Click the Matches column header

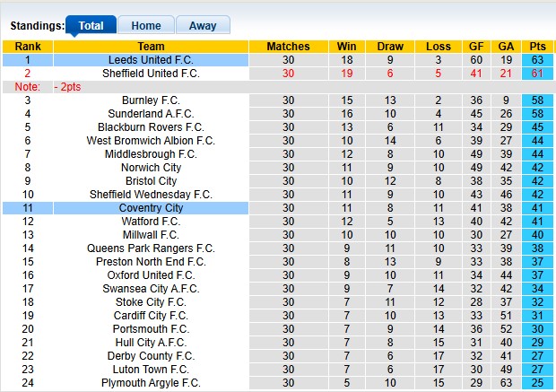(x=288, y=47)
